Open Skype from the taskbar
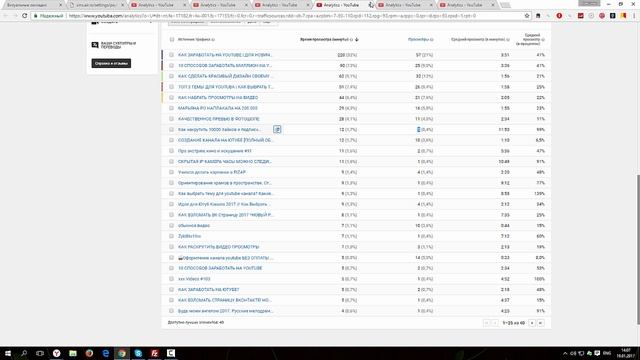This screenshot has width=640, height=360. click(x=138, y=353)
